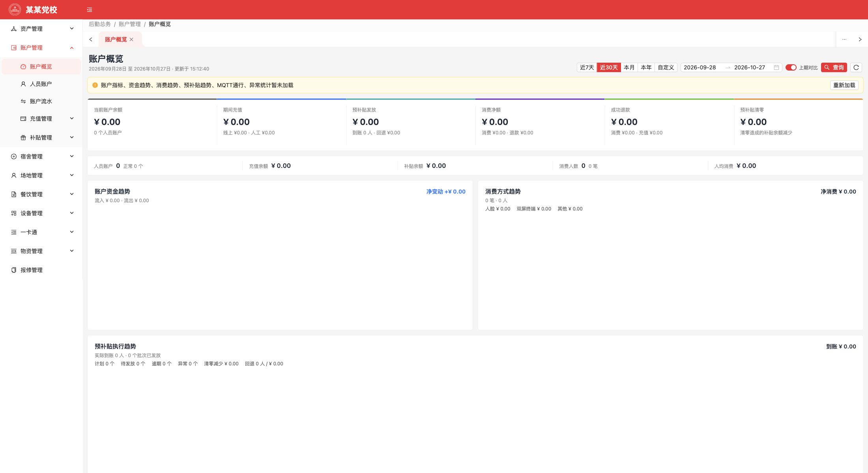
Task: Collapse the sidebar with the menu fold icon
Action: click(90, 10)
